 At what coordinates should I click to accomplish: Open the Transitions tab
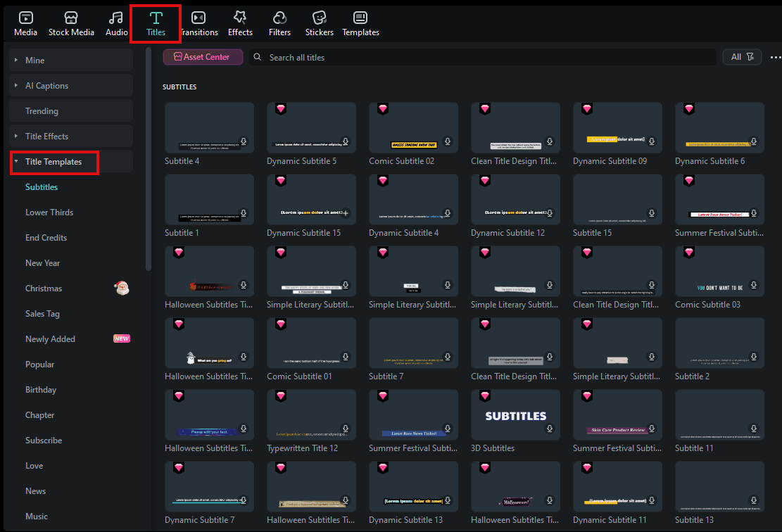[198, 24]
